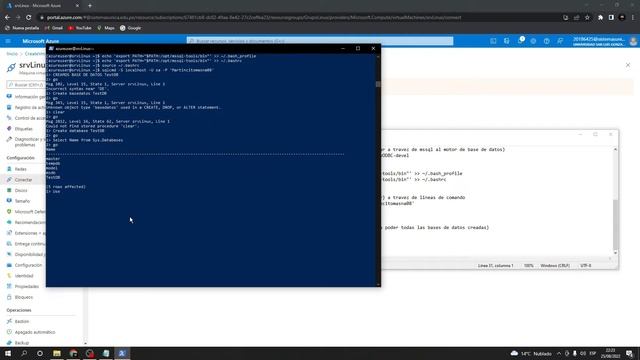The width and height of the screenshot is (640, 360).
Task: Open Windows taskbar search
Action: 24,353
